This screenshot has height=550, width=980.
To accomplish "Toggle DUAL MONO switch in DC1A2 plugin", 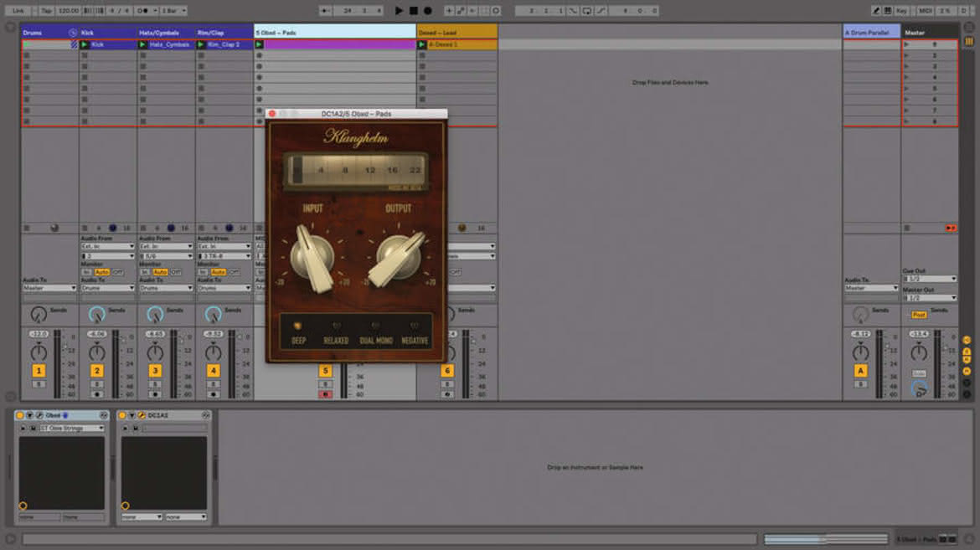I will point(375,326).
